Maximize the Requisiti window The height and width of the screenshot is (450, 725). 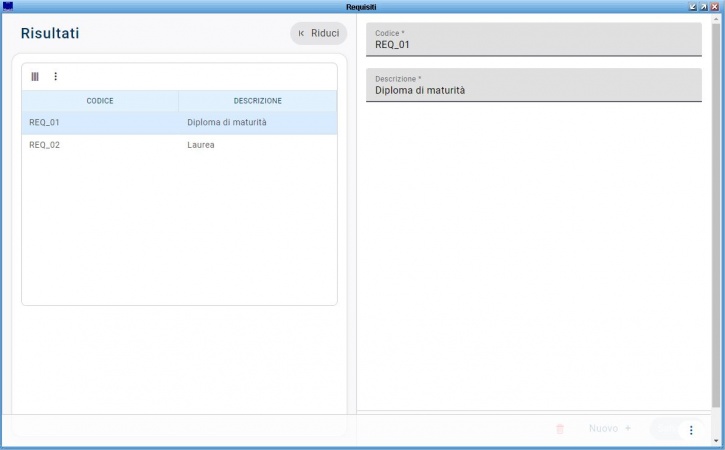[x=703, y=6]
